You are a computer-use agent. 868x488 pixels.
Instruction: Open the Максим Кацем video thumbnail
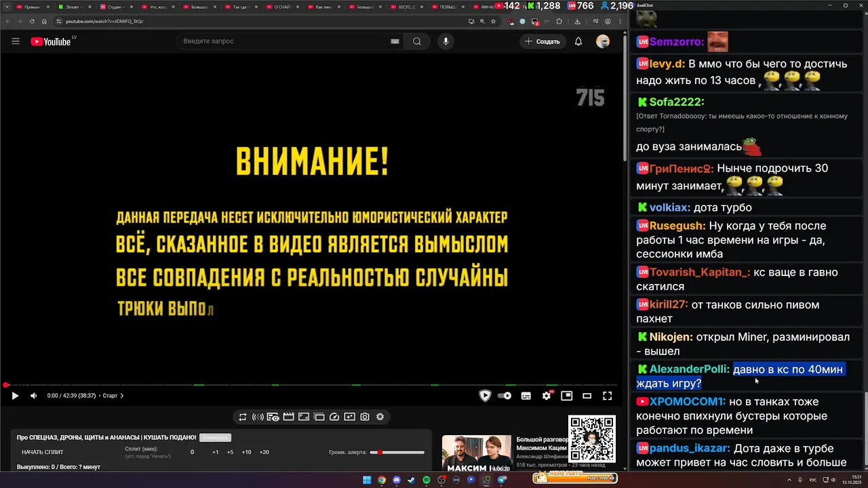[477, 453]
